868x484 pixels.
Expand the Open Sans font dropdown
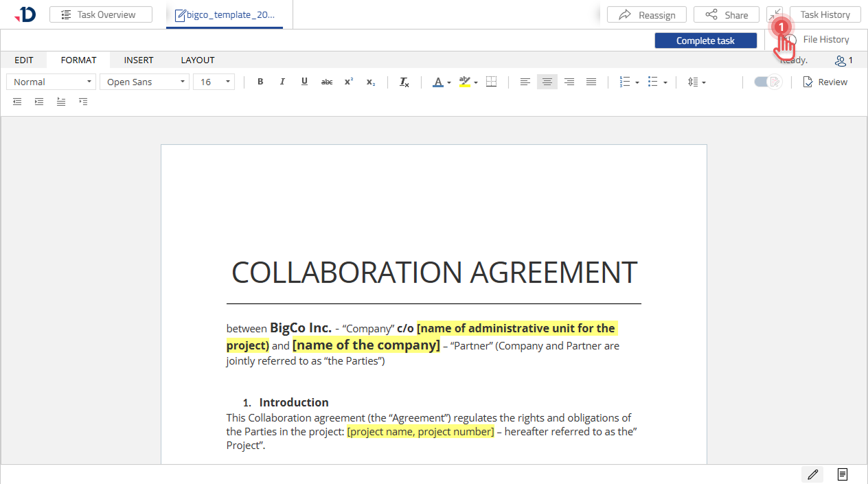coord(145,82)
